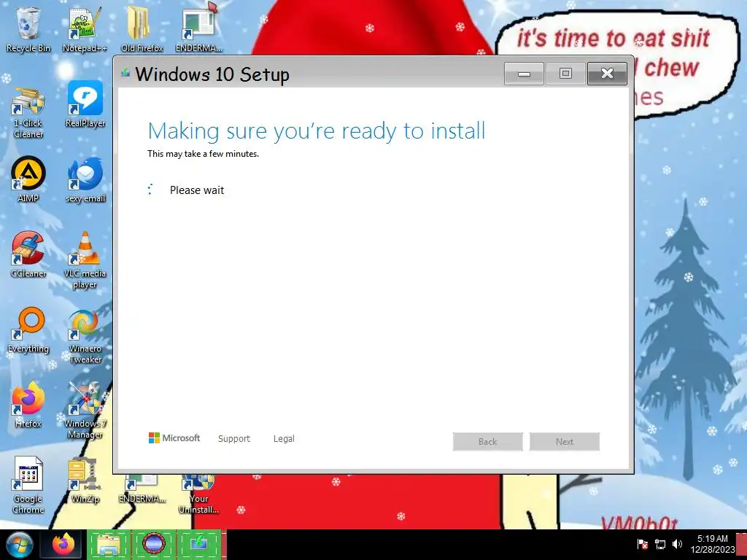Launch CCleaner from the desktop
Image resolution: width=747 pixels, height=560 pixels.
(x=28, y=254)
